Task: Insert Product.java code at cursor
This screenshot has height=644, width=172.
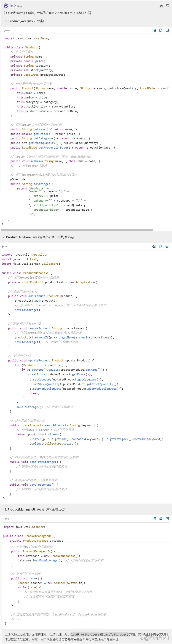Action: click(x=154, y=30)
